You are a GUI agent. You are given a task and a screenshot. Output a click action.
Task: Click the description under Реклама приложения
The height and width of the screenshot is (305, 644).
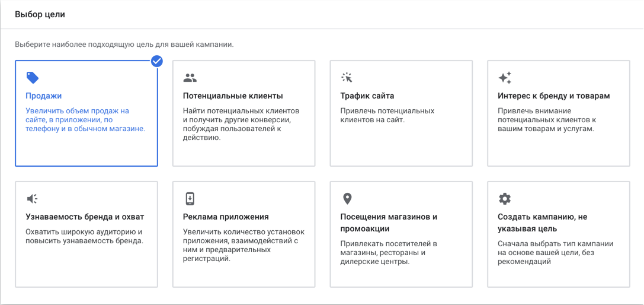click(x=244, y=245)
